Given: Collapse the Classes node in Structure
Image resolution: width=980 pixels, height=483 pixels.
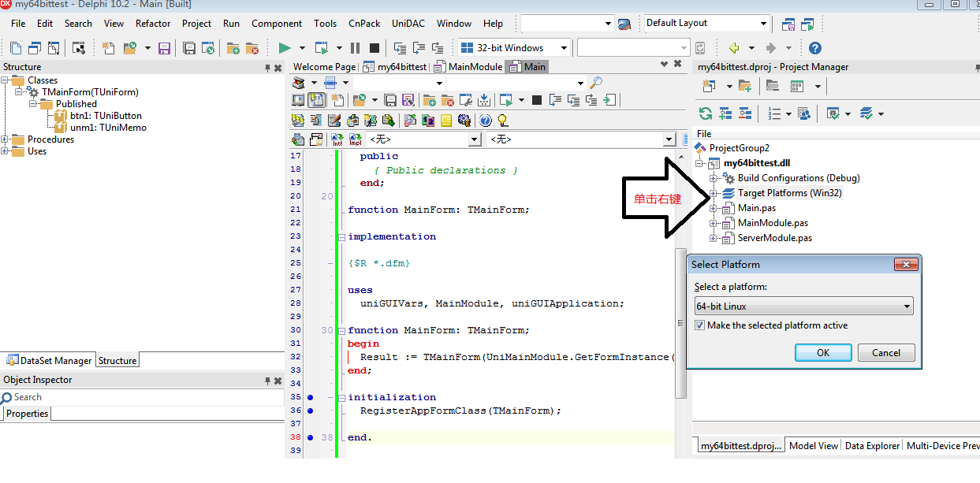Looking at the screenshot, I should point(5,80).
